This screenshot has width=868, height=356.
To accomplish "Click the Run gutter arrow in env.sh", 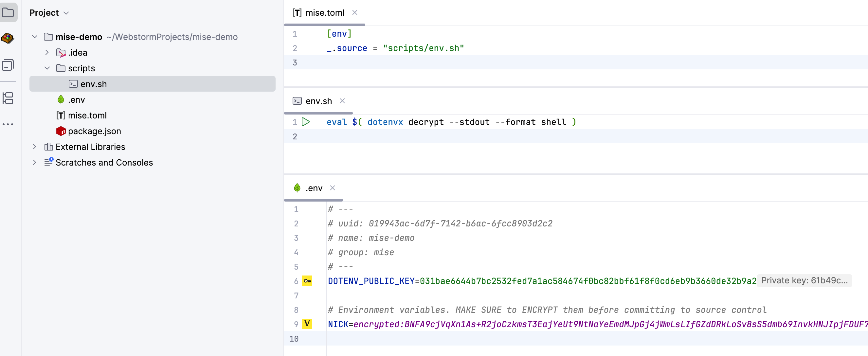I will (306, 122).
